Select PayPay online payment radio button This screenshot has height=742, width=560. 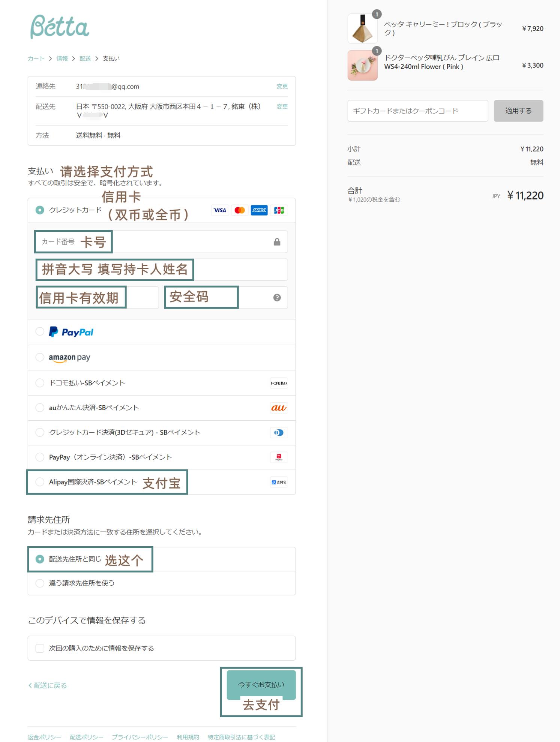click(x=40, y=457)
